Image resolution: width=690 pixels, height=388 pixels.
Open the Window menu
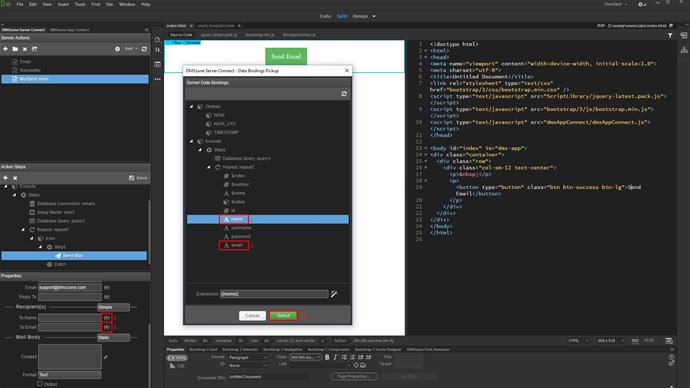(x=127, y=4)
